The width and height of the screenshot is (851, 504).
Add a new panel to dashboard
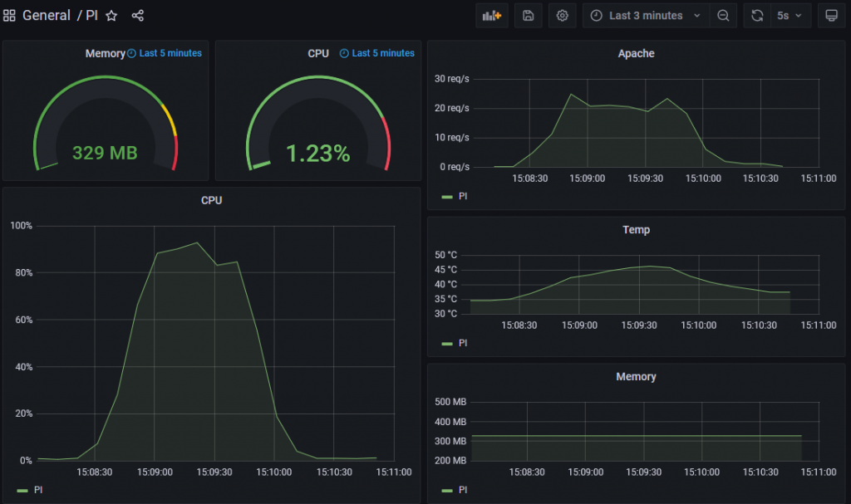pos(492,16)
